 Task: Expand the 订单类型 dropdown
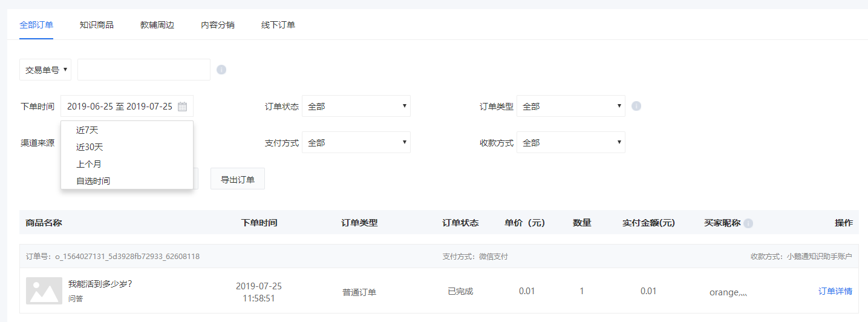571,106
